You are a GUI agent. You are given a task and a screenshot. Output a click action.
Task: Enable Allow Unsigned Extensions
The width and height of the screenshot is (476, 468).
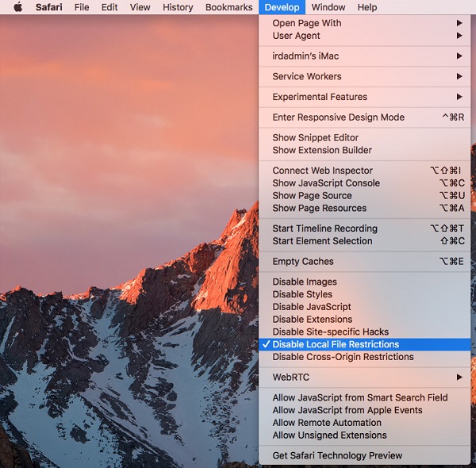click(x=365, y=435)
